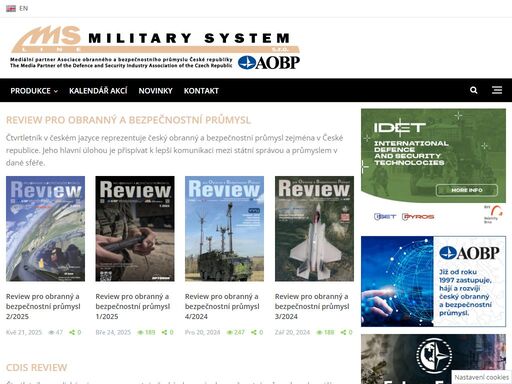The width and height of the screenshot is (512, 384).
Task: Click the date Bře 24, 2025
Action: pos(113,332)
